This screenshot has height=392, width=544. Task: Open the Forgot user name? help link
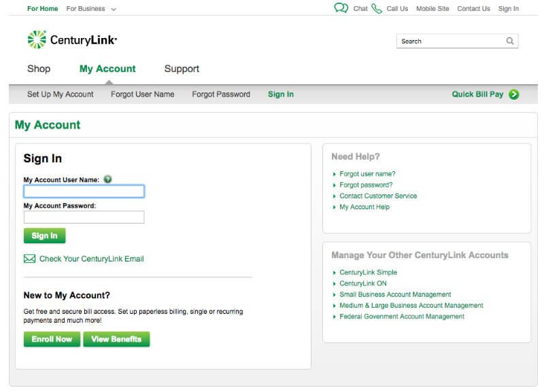[x=367, y=174]
